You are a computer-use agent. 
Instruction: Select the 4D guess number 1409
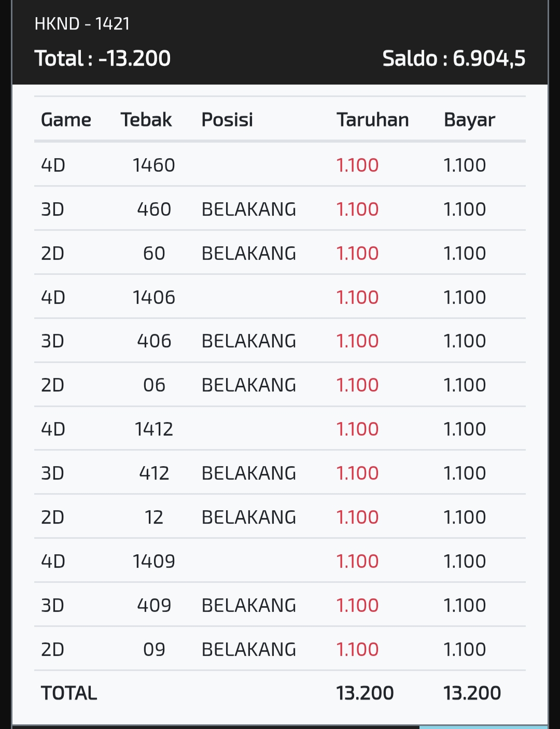pyautogui.click(x=154, y=562)
